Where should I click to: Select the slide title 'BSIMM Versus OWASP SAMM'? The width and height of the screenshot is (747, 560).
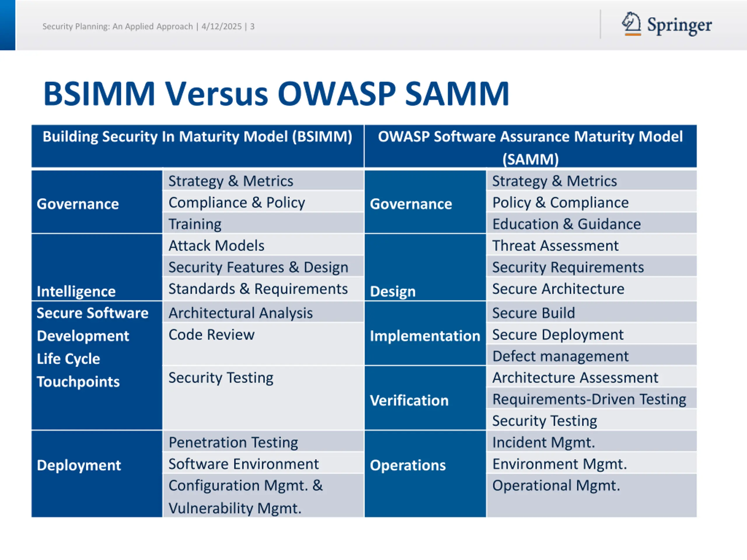coord(276,94)
